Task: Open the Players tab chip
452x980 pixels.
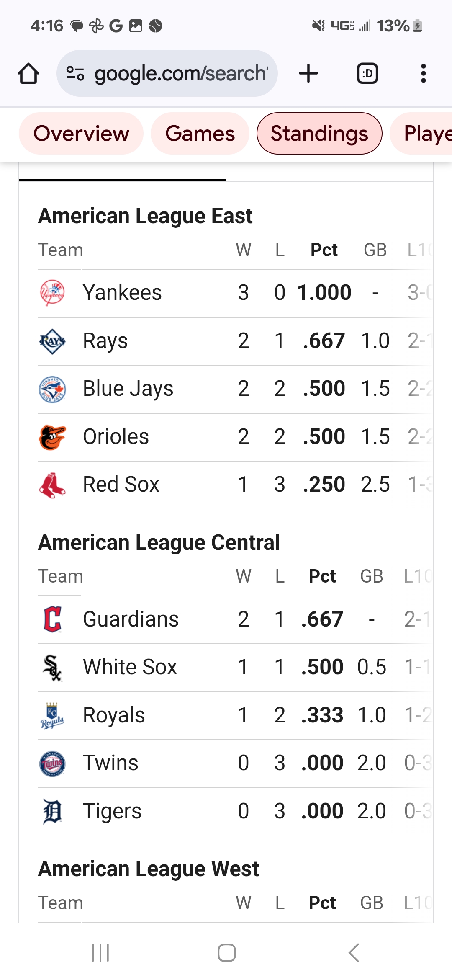Action: 421,134
